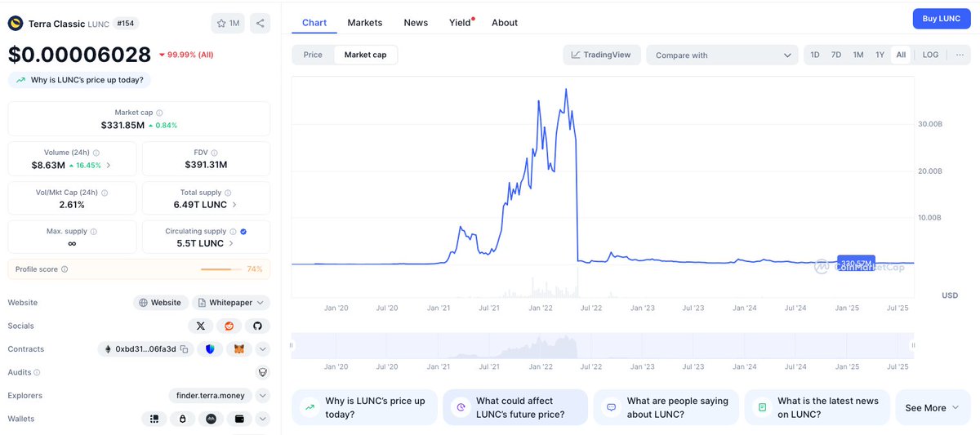Click the Buy LUNC button
This screenshot has height=435, width=980.
pyautogui.click(x=942, y=19)
